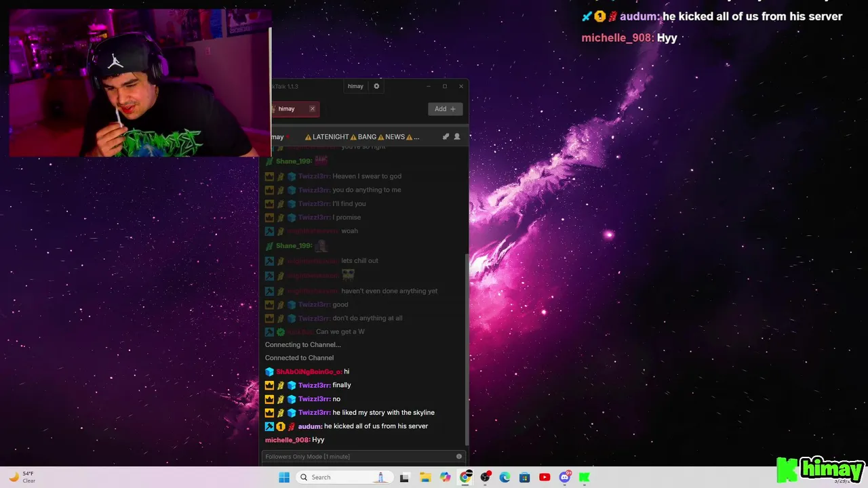Click message 'he kicked all of us from his server' in chat window
Screen dimensions: 868x488
point(376,426)
